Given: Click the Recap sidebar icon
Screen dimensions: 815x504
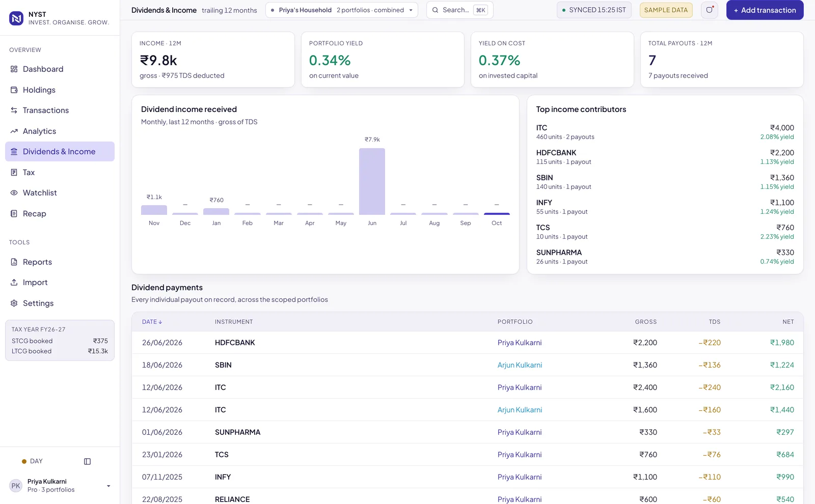Looking at the screenshot, I should [14, 214].
